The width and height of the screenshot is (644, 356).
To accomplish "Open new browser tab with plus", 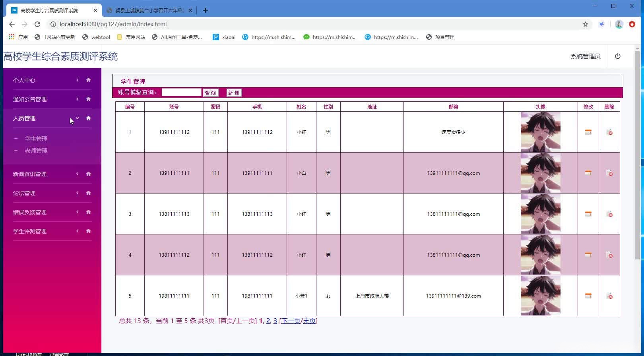I will tap(205, 10).
